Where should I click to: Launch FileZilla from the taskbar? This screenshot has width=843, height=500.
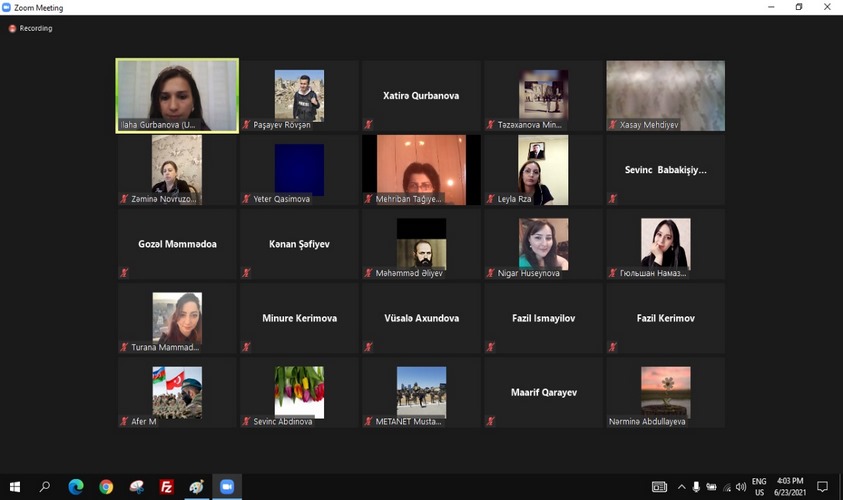point(167,487)
